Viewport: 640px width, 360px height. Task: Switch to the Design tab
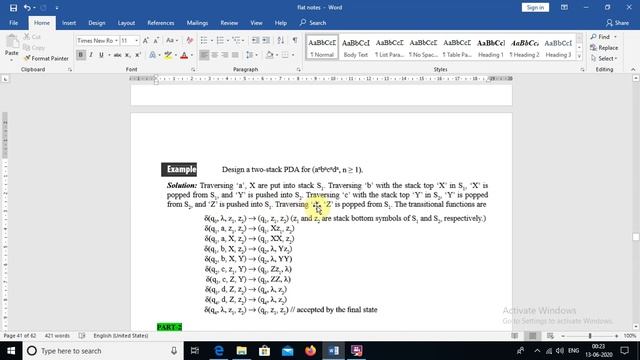(x=97, y=23)
